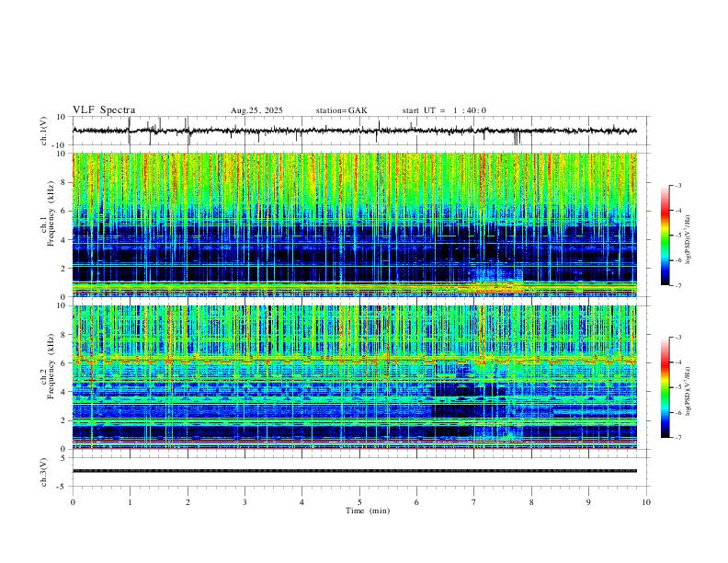Click the 'ch.3(V)' axis label
The height and width of the screenshot is (563, 728).
pyautogui.click(x=44, y=473)
